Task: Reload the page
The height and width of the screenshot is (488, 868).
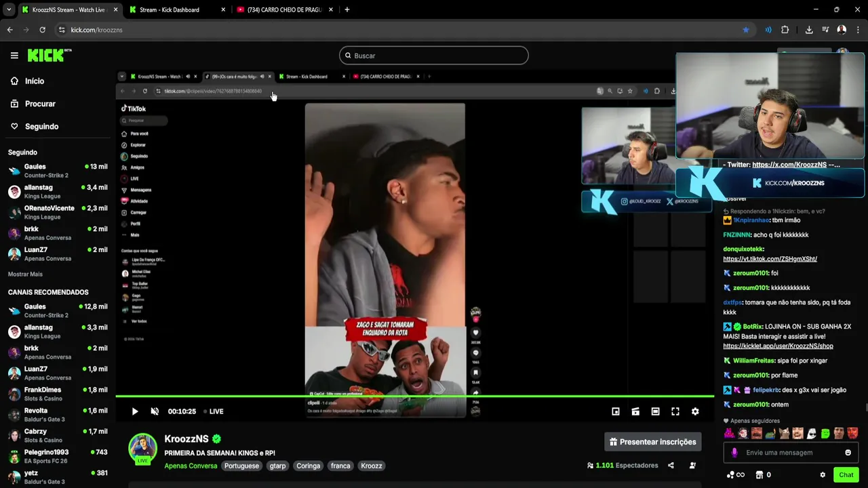Action: [42, 30]
